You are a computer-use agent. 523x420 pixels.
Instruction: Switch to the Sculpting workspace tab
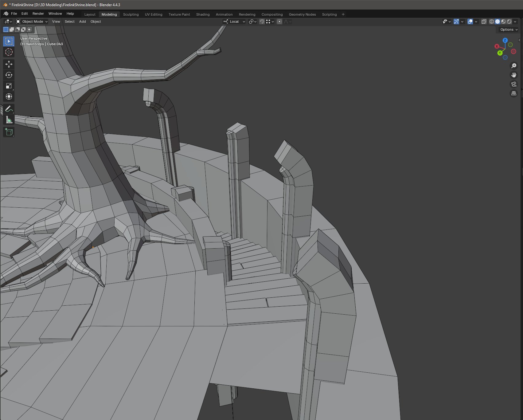tap(131, 14)
